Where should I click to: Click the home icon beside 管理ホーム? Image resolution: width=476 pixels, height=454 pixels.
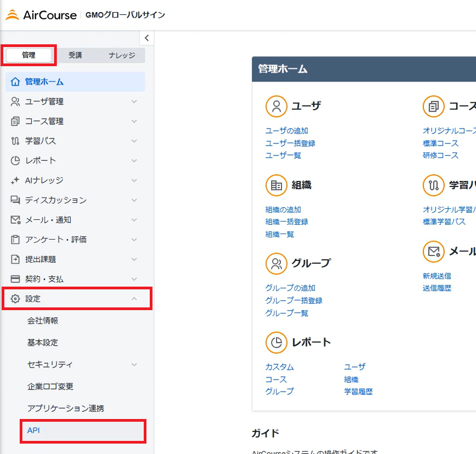pos(15,82)
